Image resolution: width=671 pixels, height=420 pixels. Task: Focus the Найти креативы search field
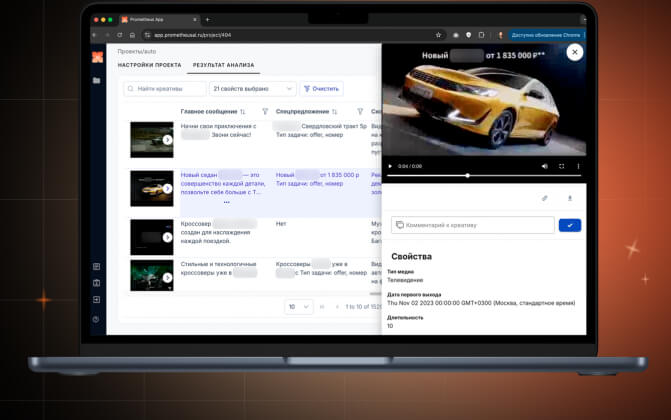(165, 89)
